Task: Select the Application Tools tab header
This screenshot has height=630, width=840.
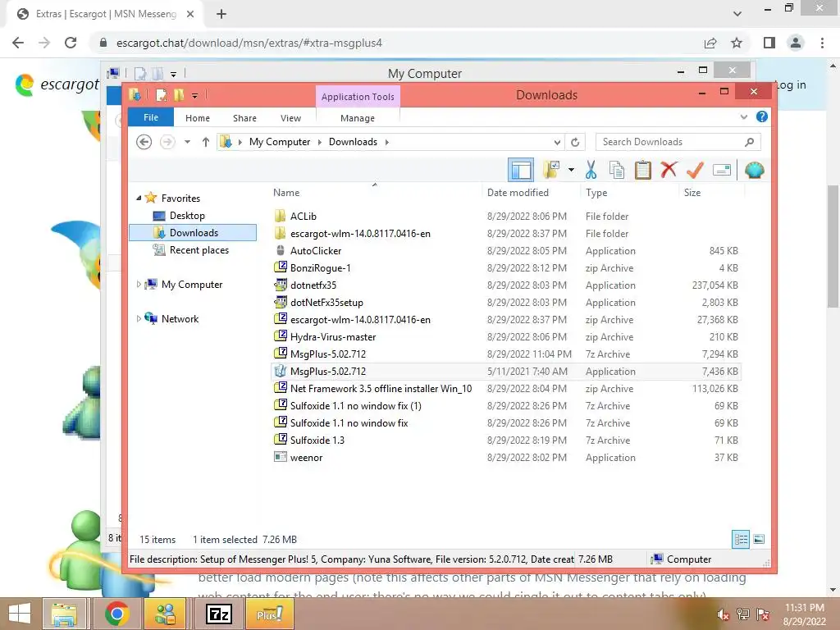Action: pos(358,97)
